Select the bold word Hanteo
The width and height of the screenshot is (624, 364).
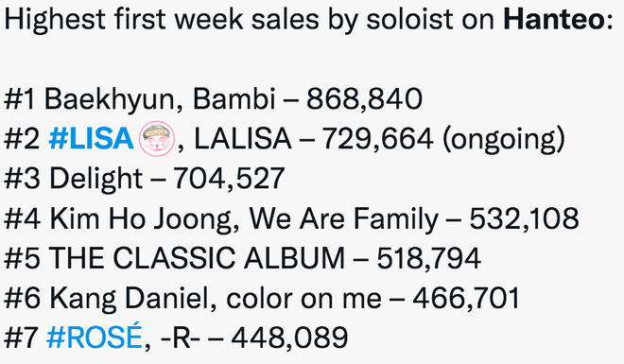click(554, 19)
